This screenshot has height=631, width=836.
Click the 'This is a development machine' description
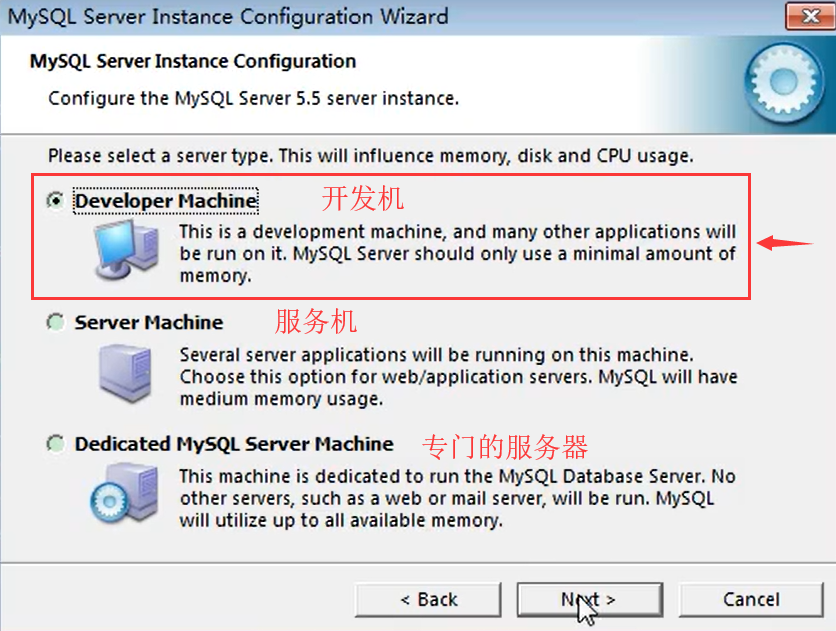(x=457, y=254)
